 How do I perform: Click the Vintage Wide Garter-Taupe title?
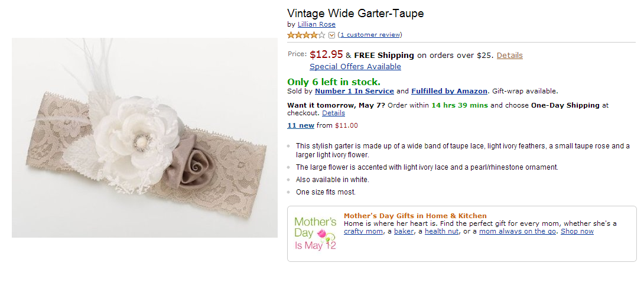point(356,13)
